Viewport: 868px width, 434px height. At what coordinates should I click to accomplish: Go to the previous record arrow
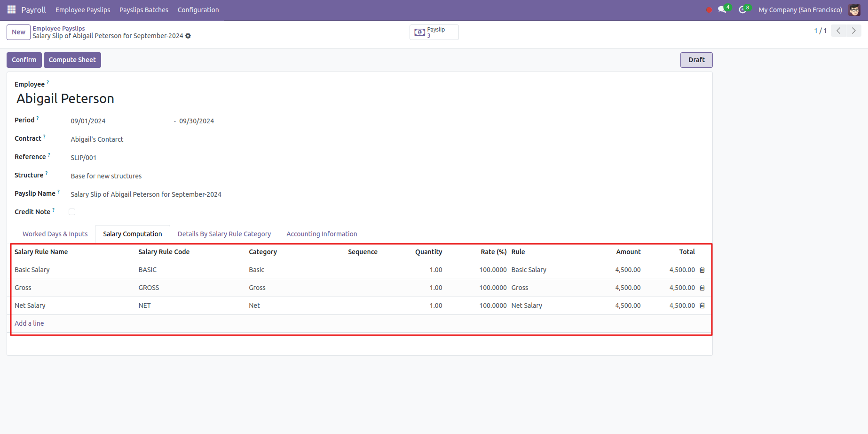coord(838,31)
